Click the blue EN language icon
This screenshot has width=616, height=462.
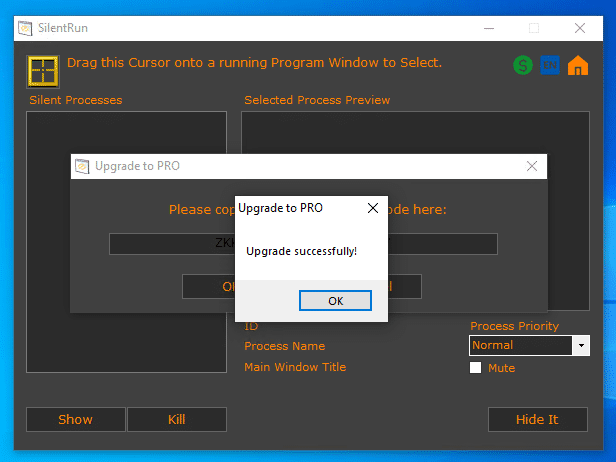[x=550, y=65]
